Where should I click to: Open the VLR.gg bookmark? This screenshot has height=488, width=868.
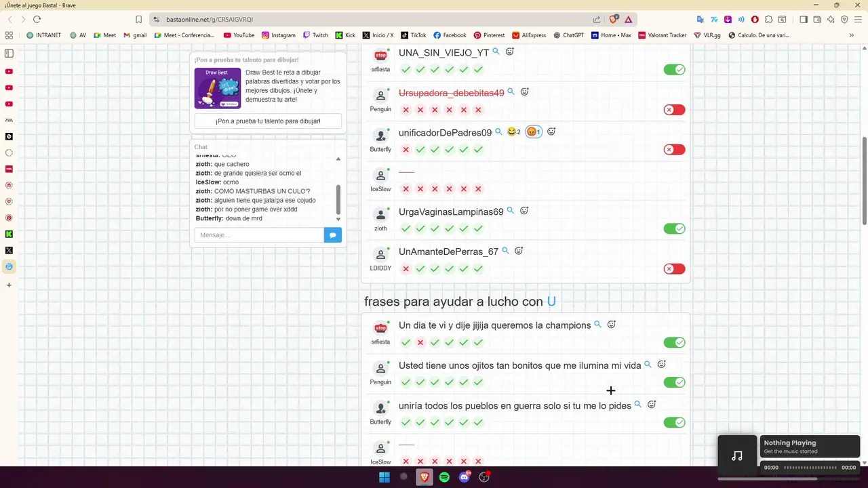click(x=707, y=35)
